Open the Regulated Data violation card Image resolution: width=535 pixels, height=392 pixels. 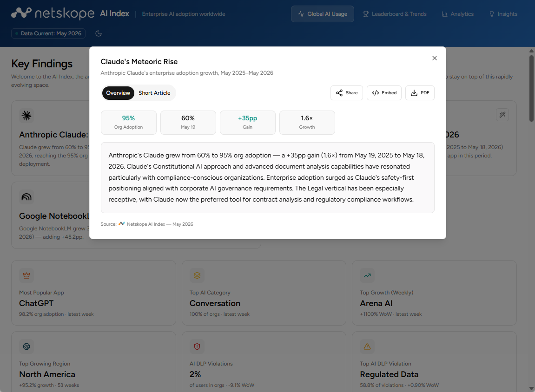coord(434,362)
